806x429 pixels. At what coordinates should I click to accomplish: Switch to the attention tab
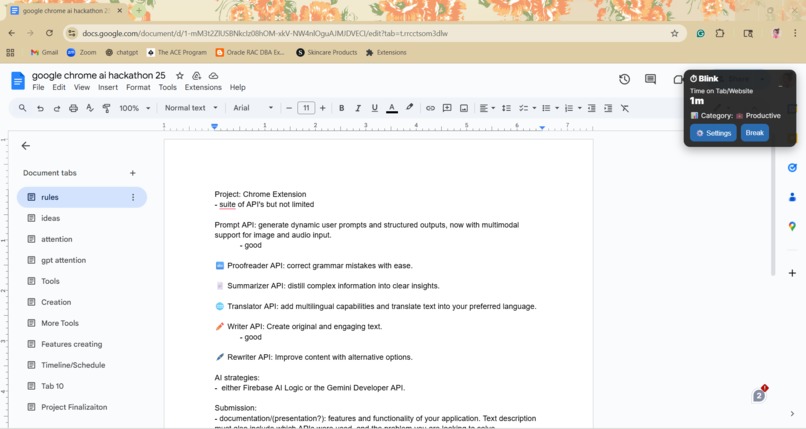click(x=82, y=239)
